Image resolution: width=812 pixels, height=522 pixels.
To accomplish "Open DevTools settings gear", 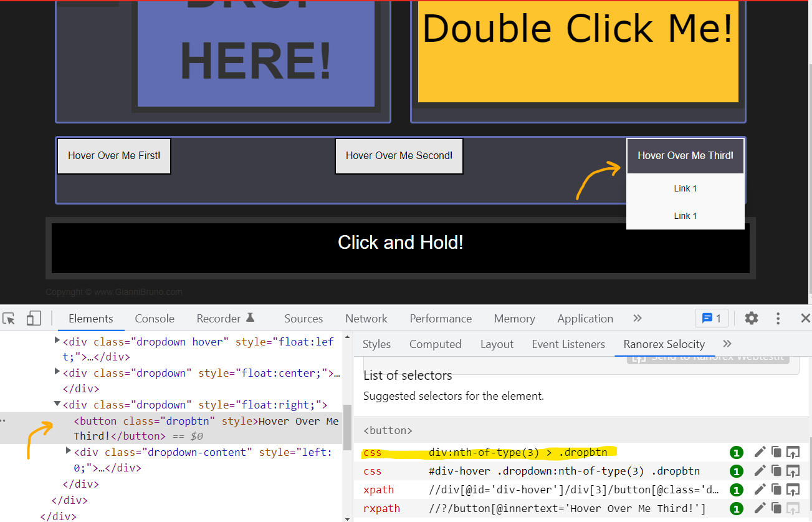I will (x=752, y=318).
